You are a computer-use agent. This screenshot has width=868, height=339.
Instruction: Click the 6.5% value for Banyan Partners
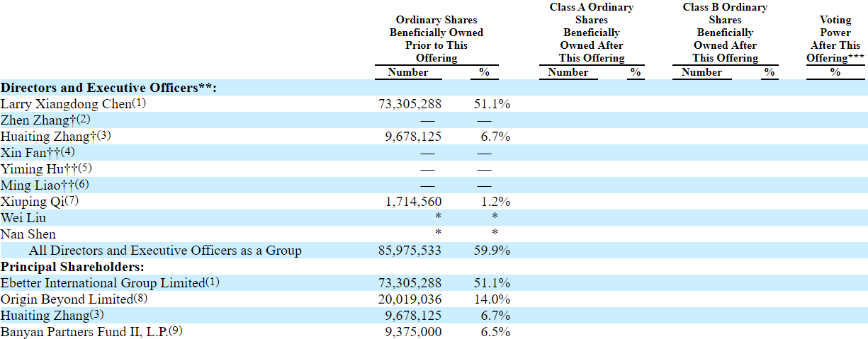point(495,332)
